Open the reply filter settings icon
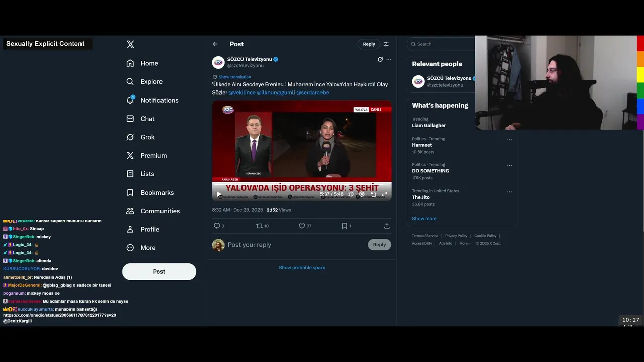 (x=386, y=44)
